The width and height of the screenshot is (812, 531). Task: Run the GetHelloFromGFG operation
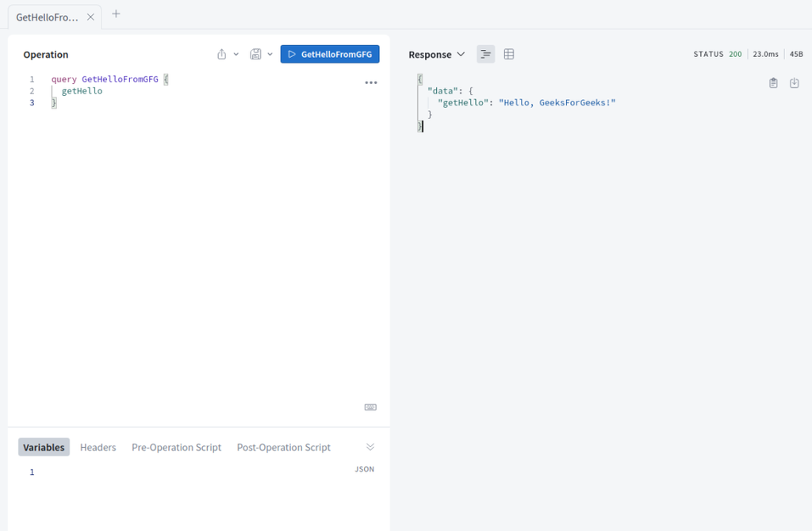point(329,54)
